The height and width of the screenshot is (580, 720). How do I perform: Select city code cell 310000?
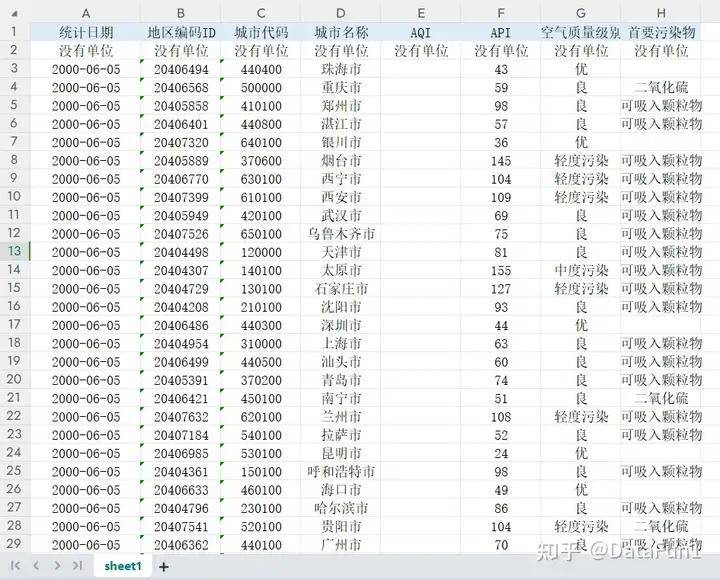261,343
